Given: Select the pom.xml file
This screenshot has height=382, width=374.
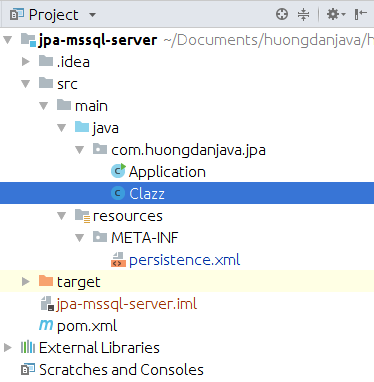Looking at the screenshot, I should [x=87, y=326].
